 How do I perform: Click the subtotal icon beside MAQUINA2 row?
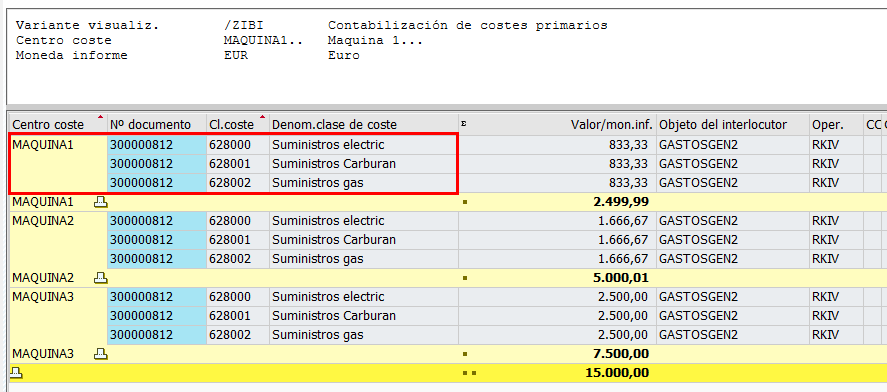tap(101, 278)
